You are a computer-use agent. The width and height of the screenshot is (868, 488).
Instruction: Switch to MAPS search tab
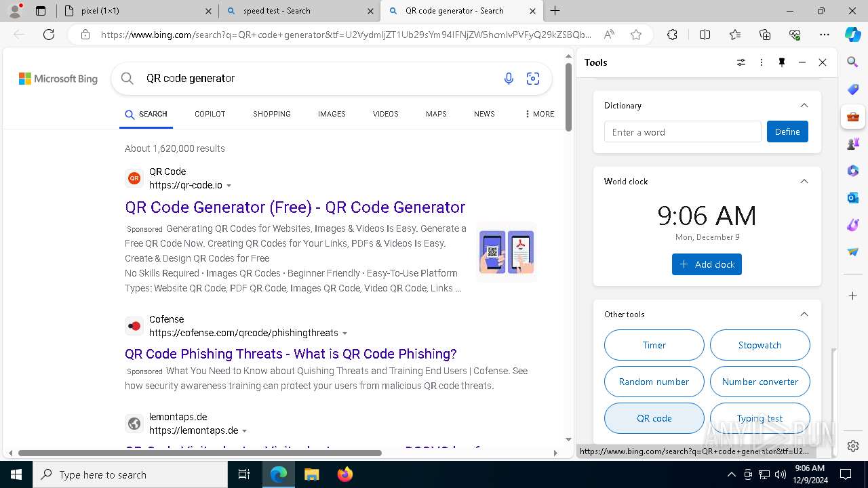[436, 114]
